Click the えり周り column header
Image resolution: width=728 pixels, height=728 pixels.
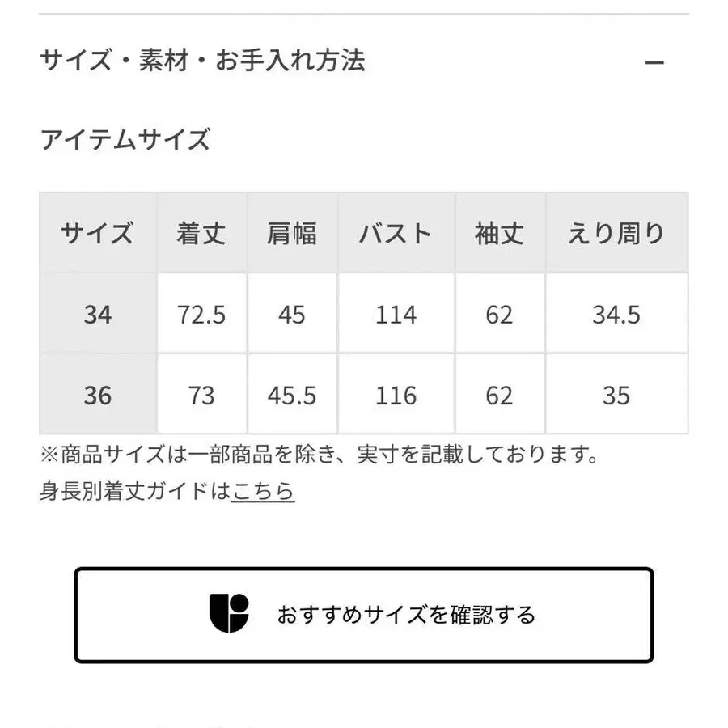(x=616, y=234)
